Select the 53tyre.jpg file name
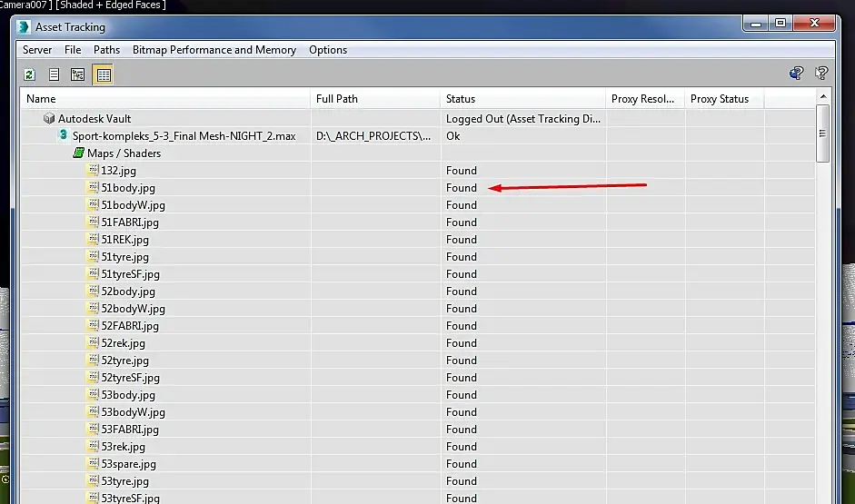Image resolution: width=855 pixels, height=504 pixels. click(124, 481)
